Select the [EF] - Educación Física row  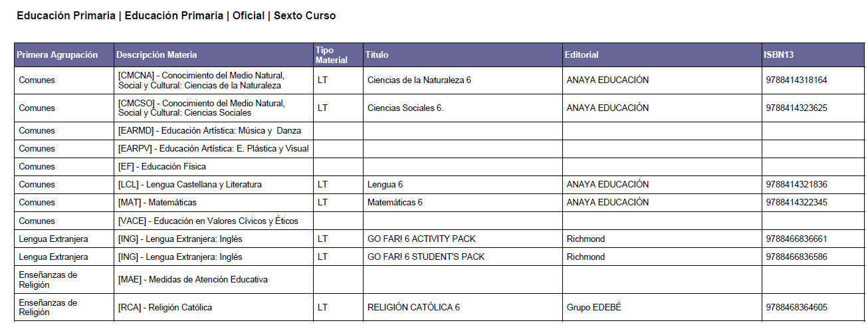[439, 166]
